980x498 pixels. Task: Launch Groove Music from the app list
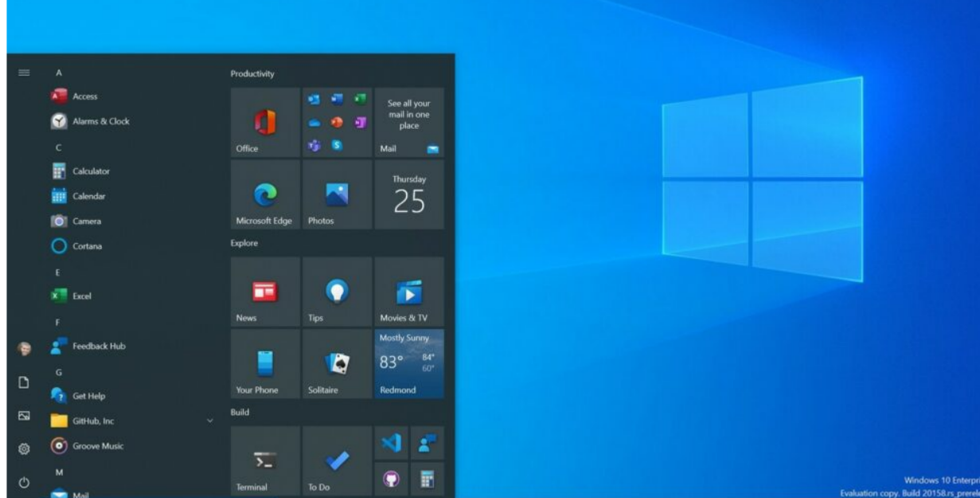[x=131, y=446]
